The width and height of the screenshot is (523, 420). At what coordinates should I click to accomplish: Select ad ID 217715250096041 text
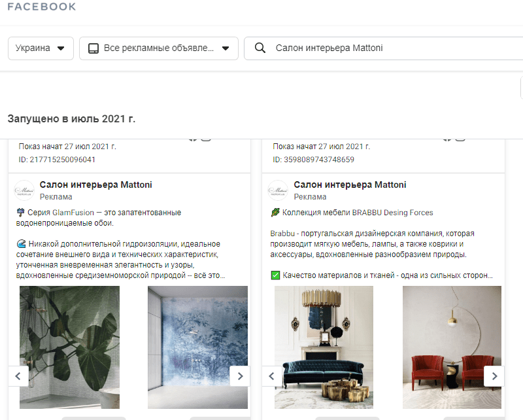(57, 160)
